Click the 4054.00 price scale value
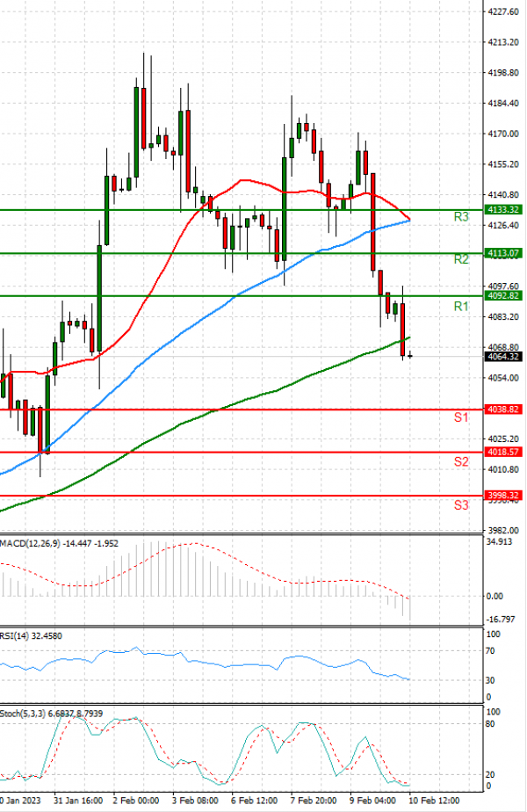 (503, 378)
